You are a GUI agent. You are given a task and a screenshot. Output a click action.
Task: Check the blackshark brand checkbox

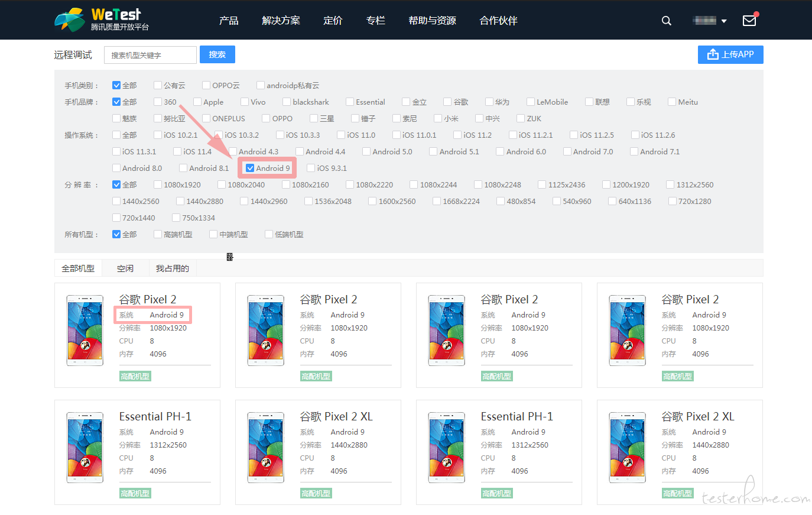click(287, 102)
